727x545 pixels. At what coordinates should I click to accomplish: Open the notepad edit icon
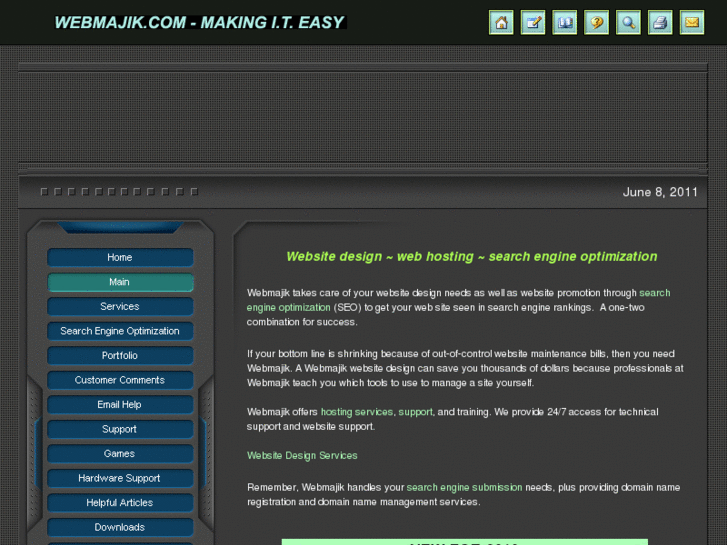point(533,22)
